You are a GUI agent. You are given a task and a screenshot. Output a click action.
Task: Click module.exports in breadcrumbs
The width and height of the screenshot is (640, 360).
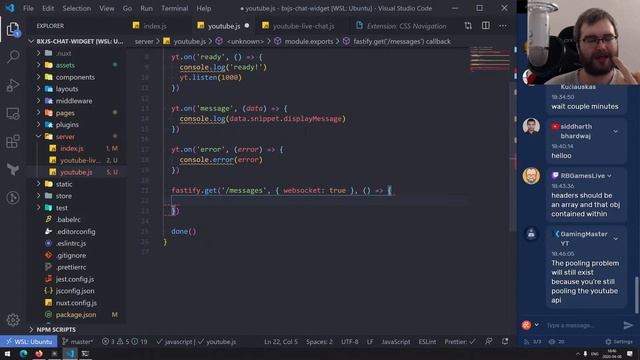(309, 41)
